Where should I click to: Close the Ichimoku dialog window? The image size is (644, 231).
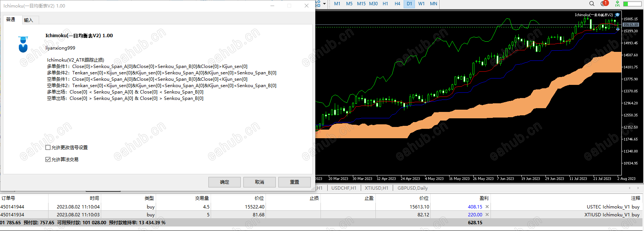coord(307,6)
